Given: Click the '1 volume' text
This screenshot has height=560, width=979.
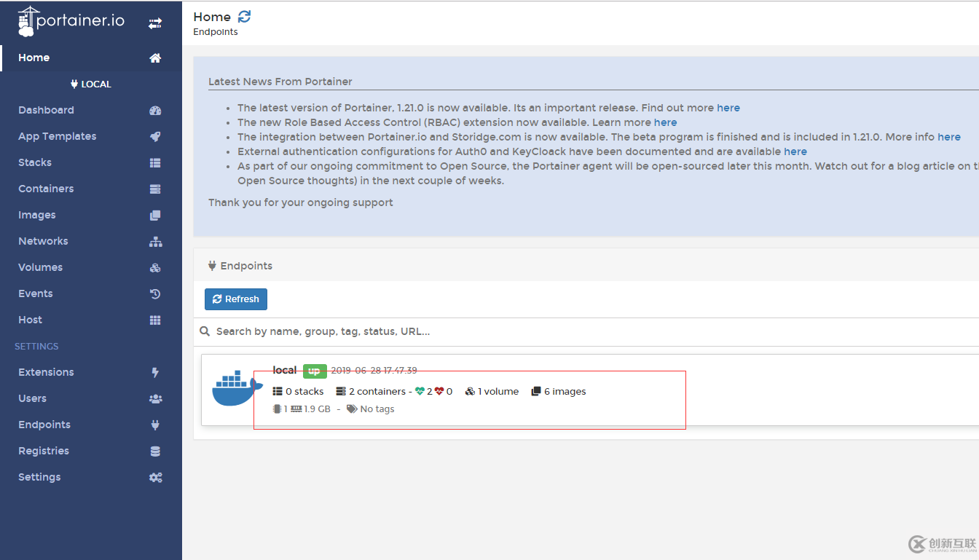Looking at the screenshot, I should (x=498, y=392).
